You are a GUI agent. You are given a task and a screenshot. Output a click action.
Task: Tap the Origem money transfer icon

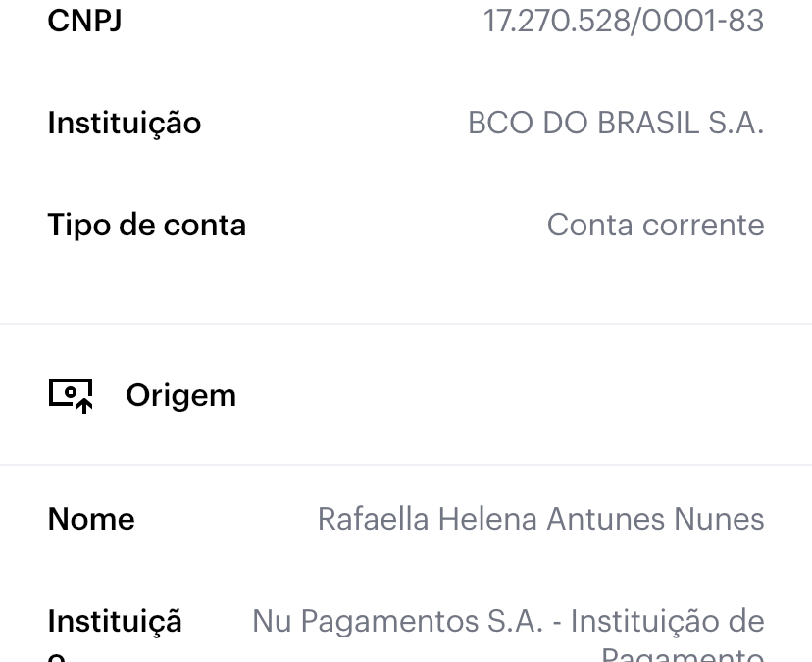point(71,396)
